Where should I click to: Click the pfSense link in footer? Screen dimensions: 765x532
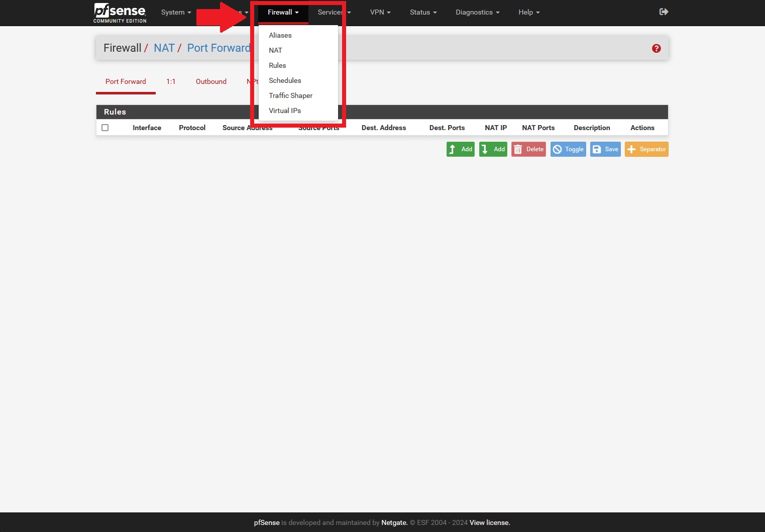pyautogui.click(x=267, y=522)
